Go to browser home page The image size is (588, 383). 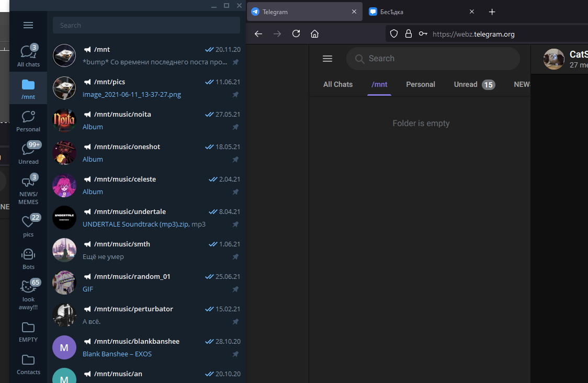[314, 34]
